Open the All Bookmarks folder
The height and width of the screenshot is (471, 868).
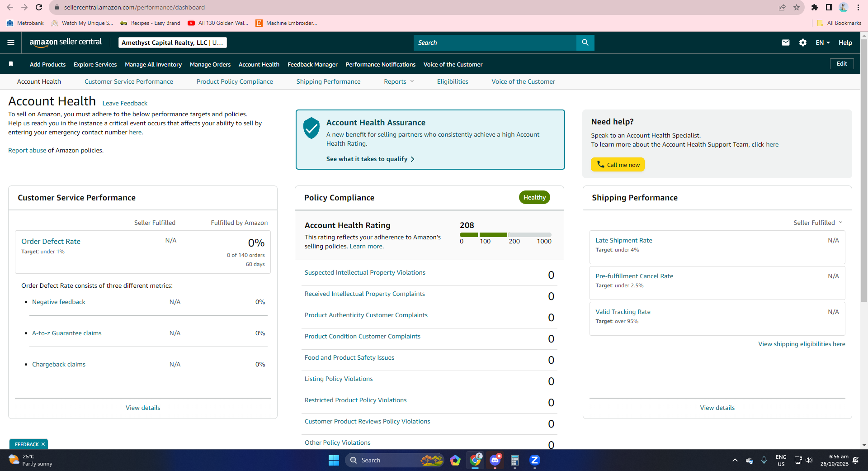[x=839, y=23]
